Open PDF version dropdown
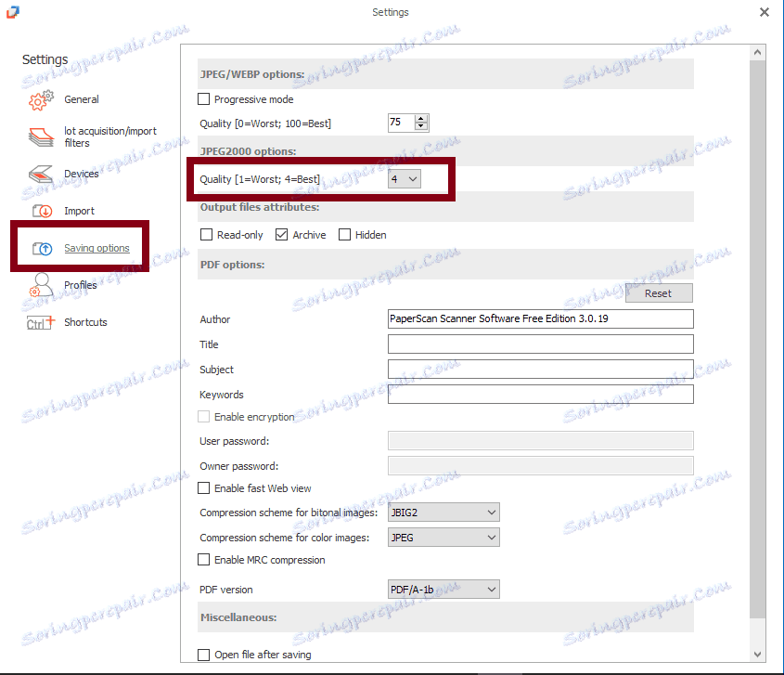The height and width of the screenshot is (675, 784). point(443,590)
